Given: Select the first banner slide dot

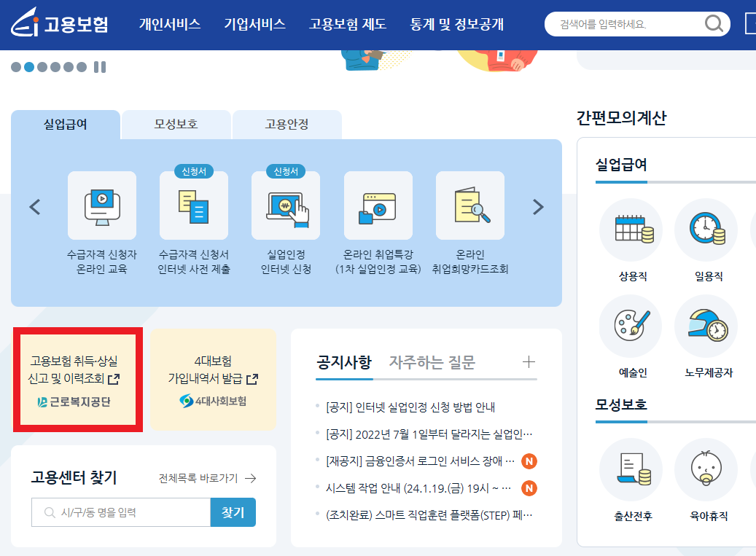Looking at the screenshot, I should [x=16, y=67].
